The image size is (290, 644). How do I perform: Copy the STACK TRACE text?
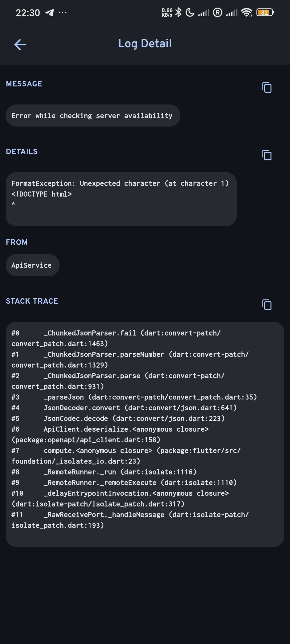(267, 304)
